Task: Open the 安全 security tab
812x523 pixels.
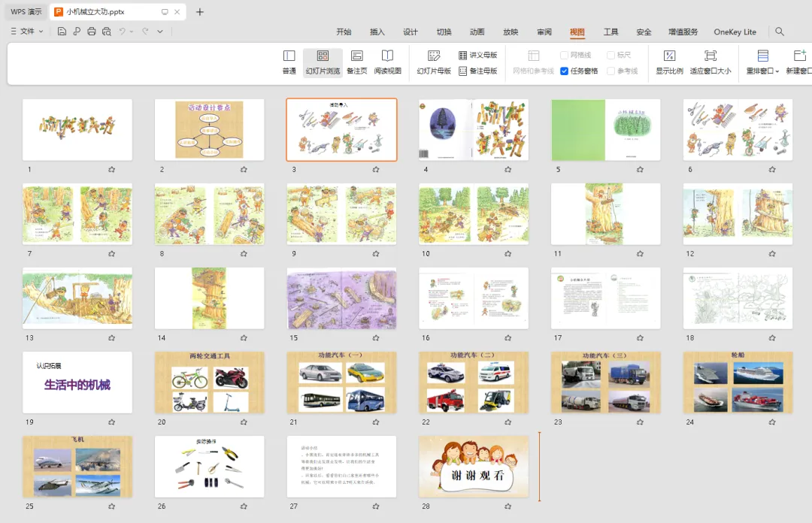Action: pos(644,32)
